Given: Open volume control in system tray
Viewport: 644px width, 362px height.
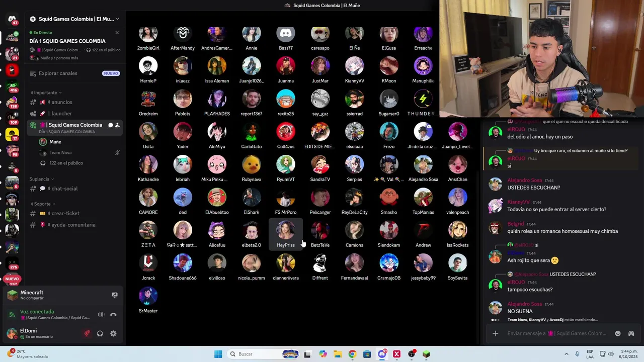Looking at the screenshot, I should [x=611, y=354].
